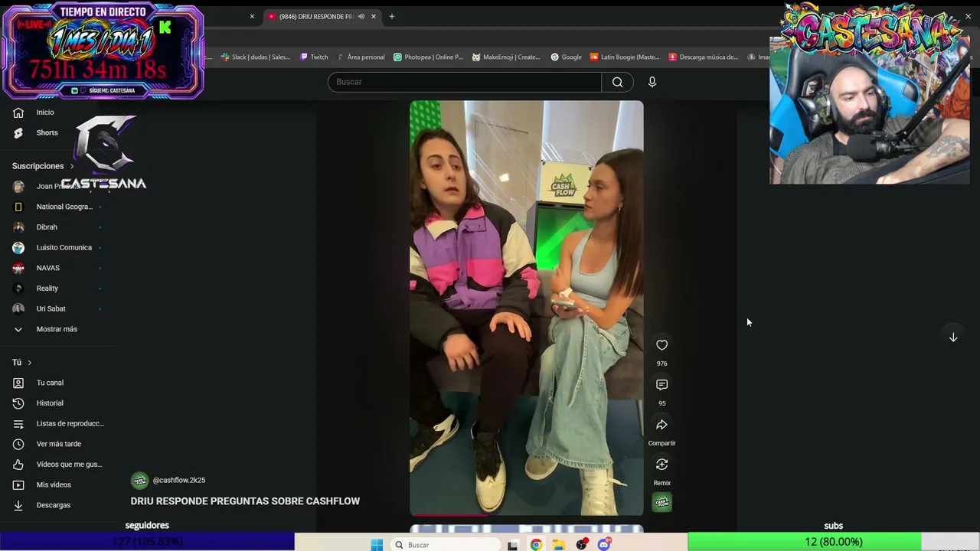This screenshot has width=980, height=551.
Task: Go to the next Short with the down arrow
Action: (953, 337)
